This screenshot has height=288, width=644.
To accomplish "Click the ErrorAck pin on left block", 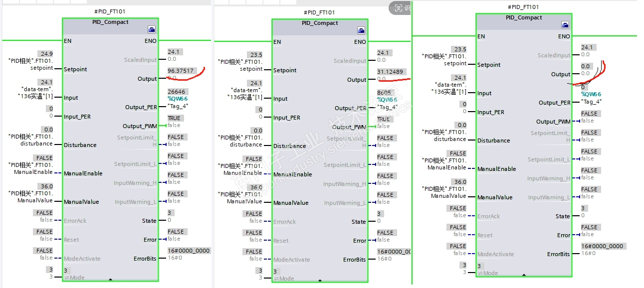I will (x=75, y=221).
